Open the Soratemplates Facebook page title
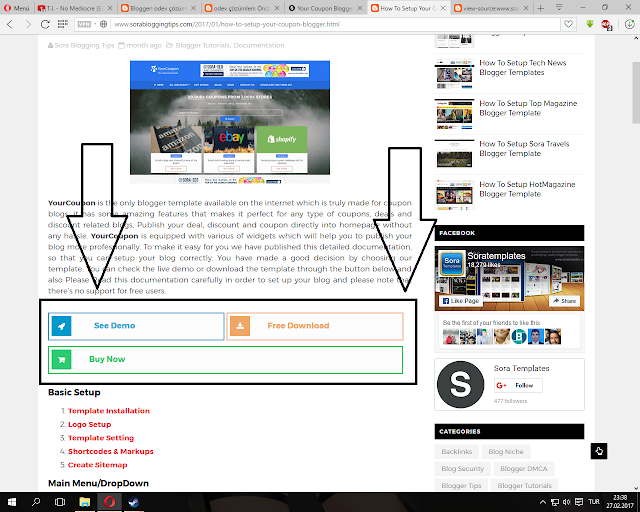The height and width of the screenshot is (512, 640). click(496, 256)
